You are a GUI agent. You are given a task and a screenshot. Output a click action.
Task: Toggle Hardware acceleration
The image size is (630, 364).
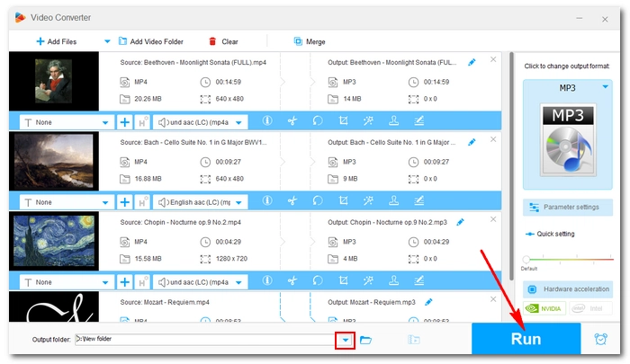[x=568, y=289]
